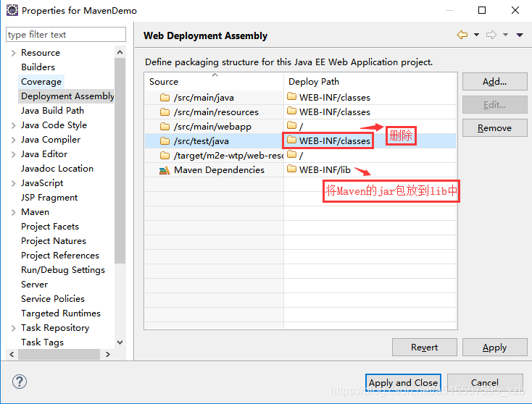The image size is (532, 404).
Task: Click folder icon of /src/main/resources source
Action: click(x=165, y=111)
